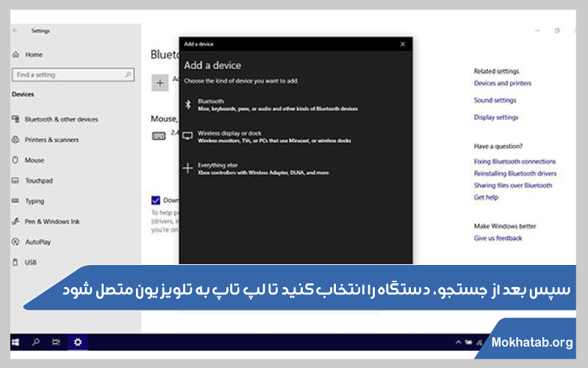
Task: Open Reinstalling Bluetooth drivers link
Action: tap(515, 174)
